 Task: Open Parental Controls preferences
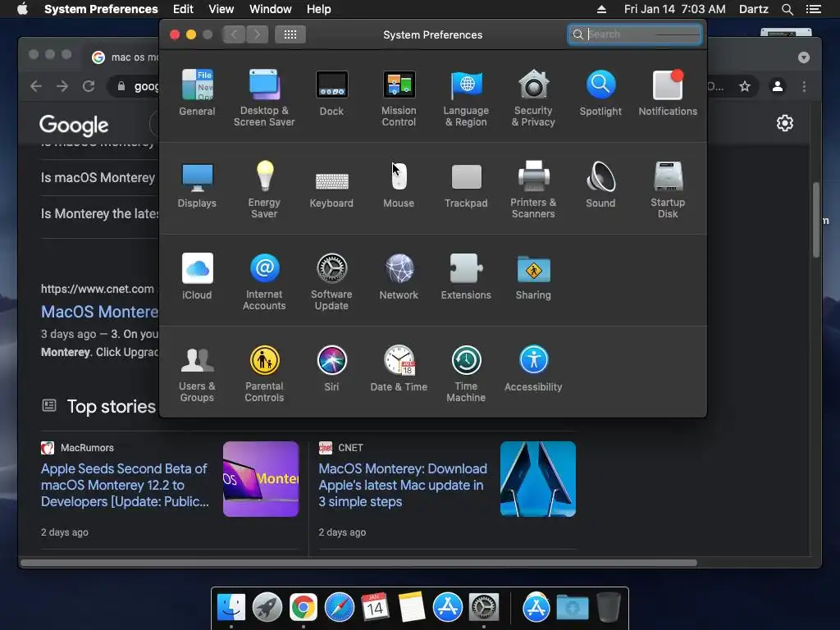tap(264, 374)
